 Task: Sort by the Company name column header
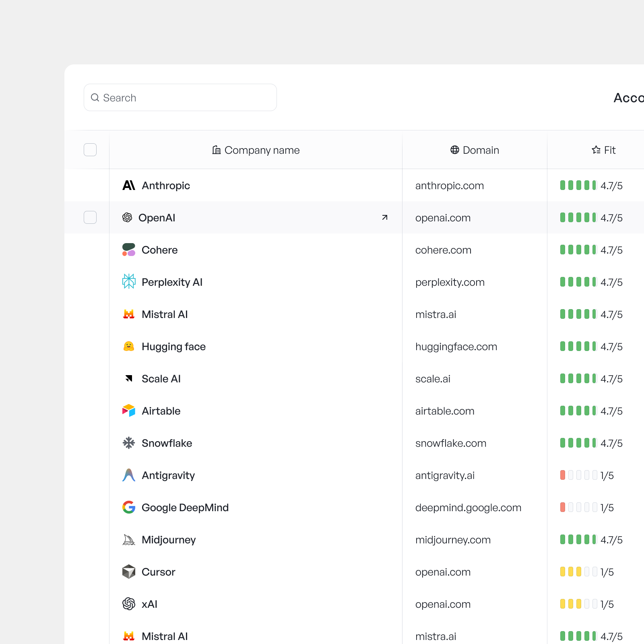(x=256, y=150)
